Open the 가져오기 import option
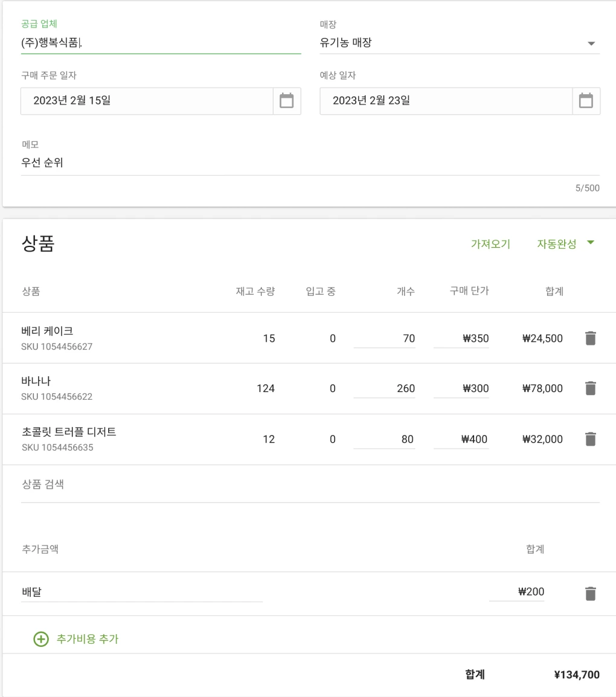 [x=490, y=243]
